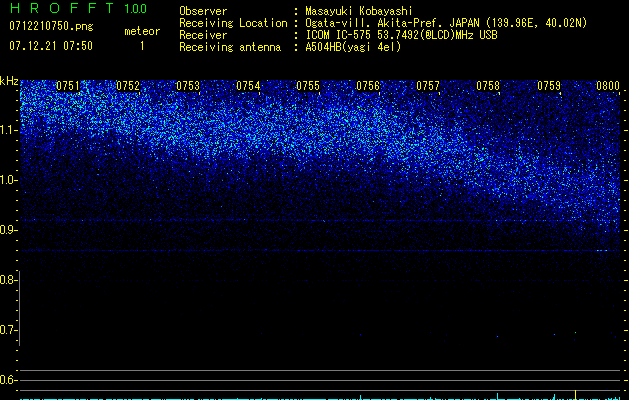Viewport: 629px width, 400px height.
Task: Click the 1.1 kHz axis label
Action: coord(7,130)
